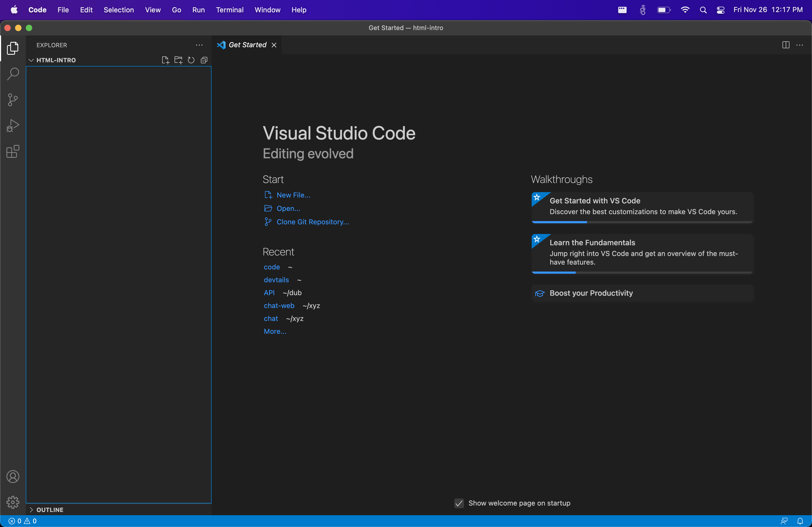812x527 pixels.
Task: Click the Wi-Fi menu bar icon
Action: pyautogui.click(x=685, y=10)
